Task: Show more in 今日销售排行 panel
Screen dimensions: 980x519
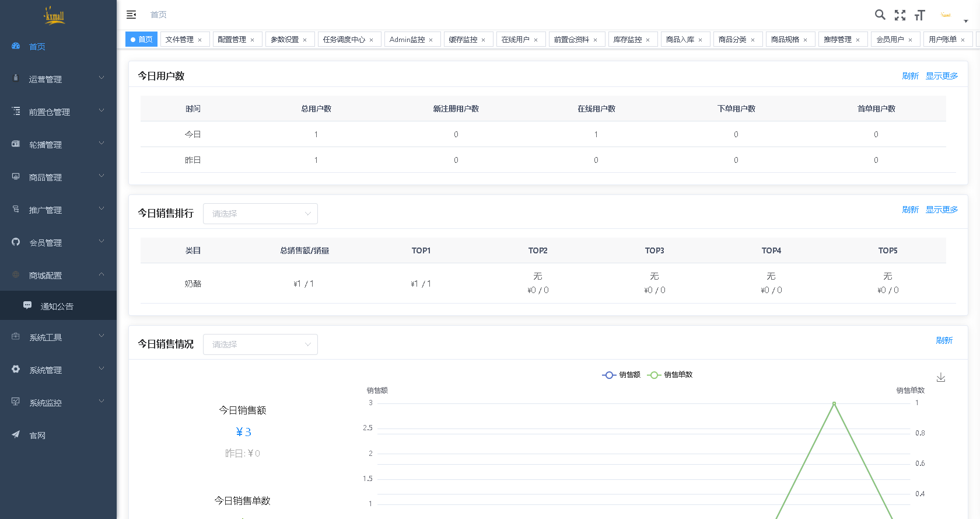Action: coord(942,210)
